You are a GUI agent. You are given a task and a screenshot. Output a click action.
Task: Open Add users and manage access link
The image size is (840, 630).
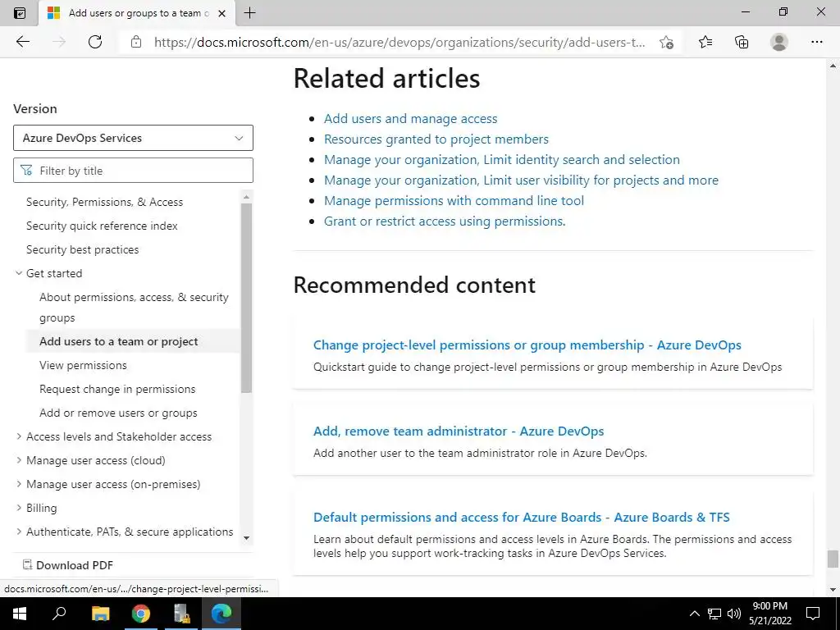tap(410, 118)
